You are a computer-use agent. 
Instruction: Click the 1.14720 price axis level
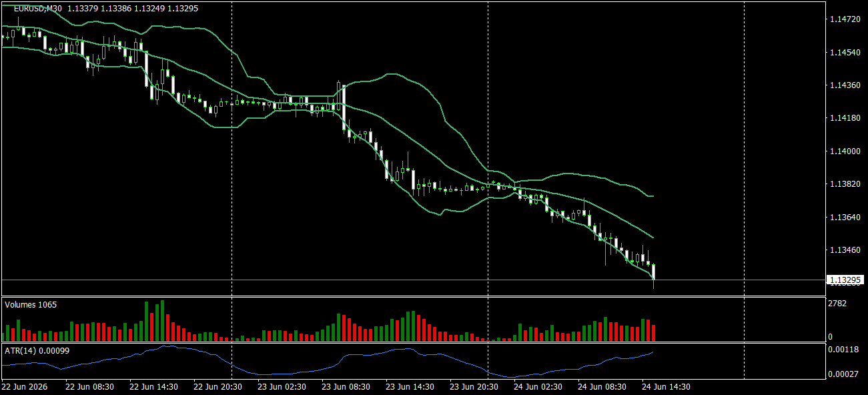click(x=844, y=20)
